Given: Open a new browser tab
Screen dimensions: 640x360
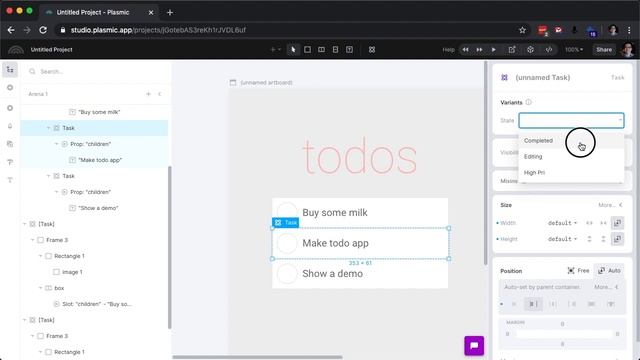Looking at the screenshot, I should [x=170, y=13].
